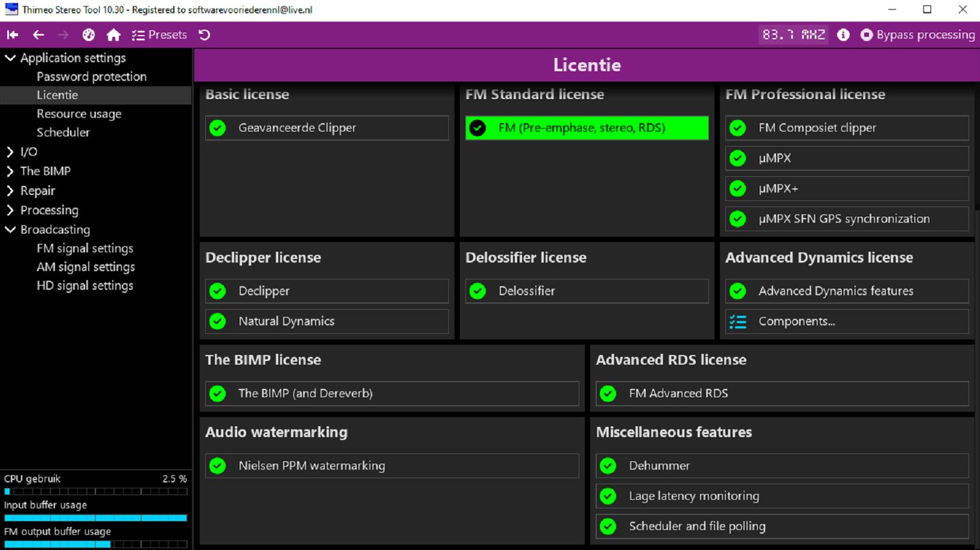Expand the Processing section
This screenshot has height=550, width=980.
tap(10, 210)
